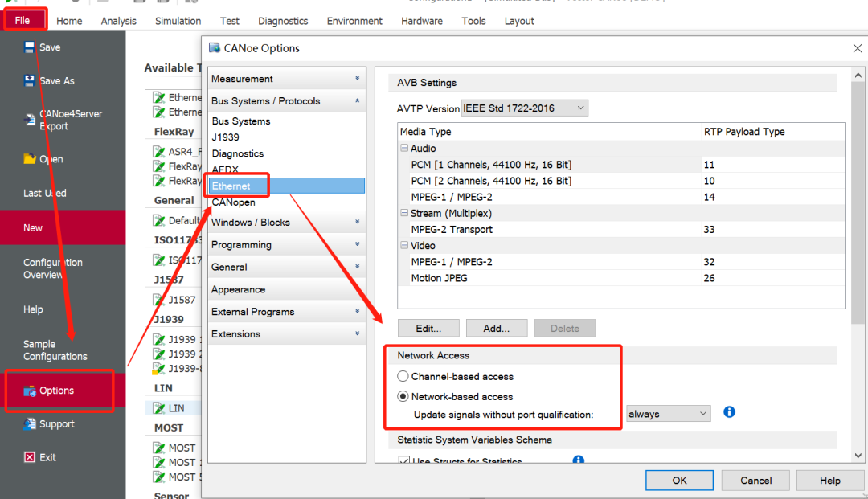This screenshot has height=499, width=868.
Task: Switch to the Hardware tab
Action: (x=421, y=21)
